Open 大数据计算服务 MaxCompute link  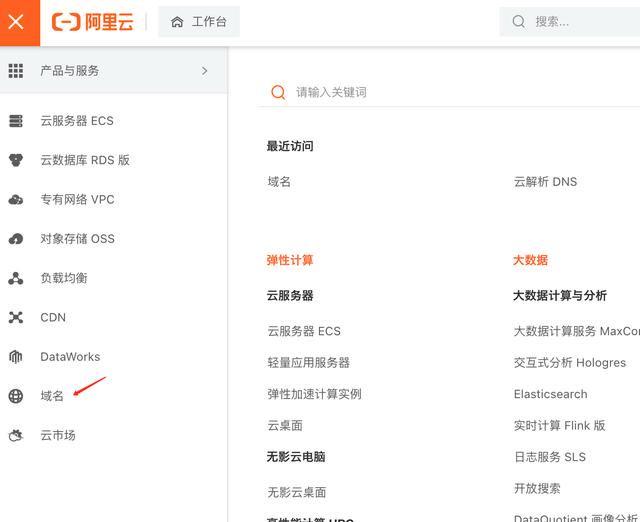[576, 331]
